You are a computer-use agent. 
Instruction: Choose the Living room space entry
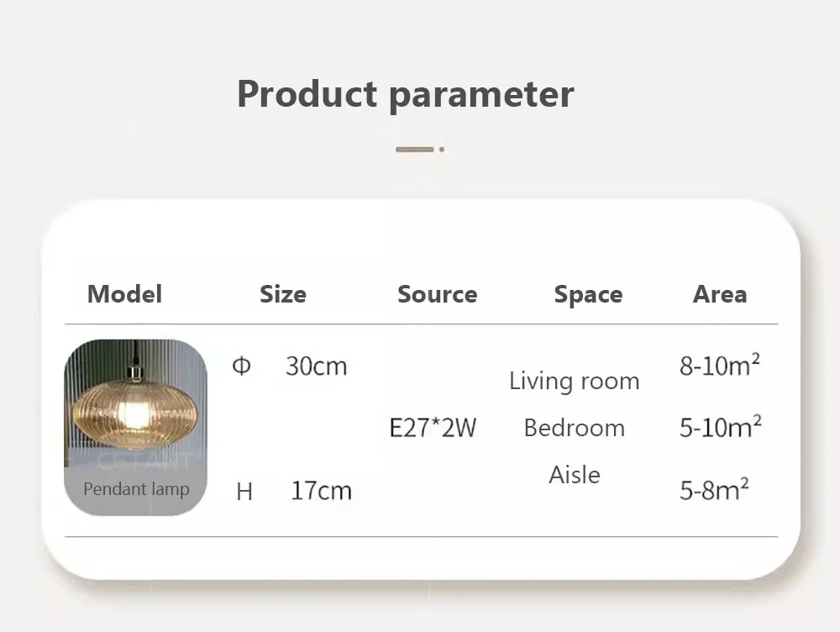(575, 382)
